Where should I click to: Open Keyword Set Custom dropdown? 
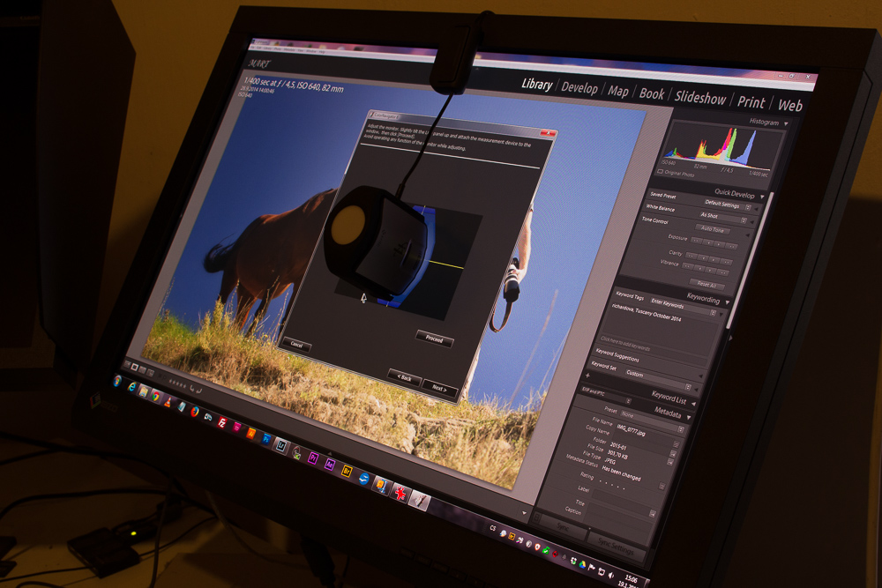[657, 379]
